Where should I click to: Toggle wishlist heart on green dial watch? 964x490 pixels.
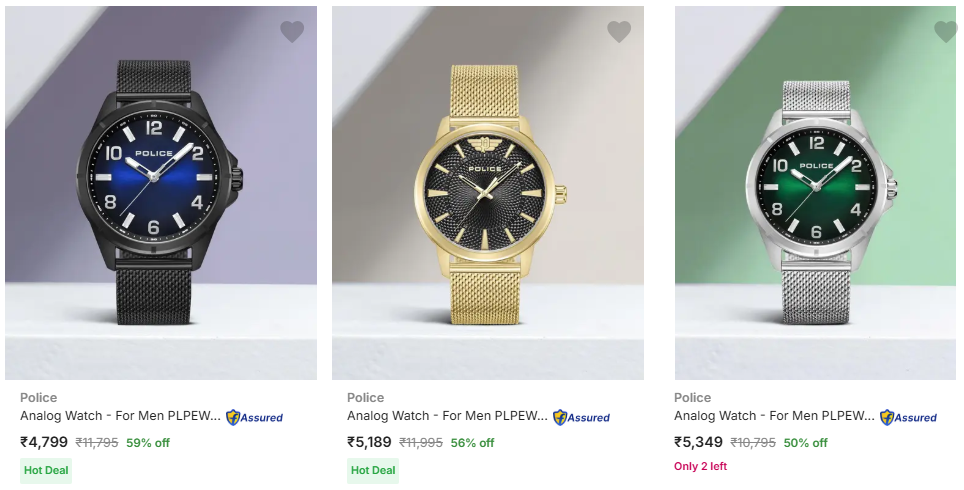click(945, 32)
